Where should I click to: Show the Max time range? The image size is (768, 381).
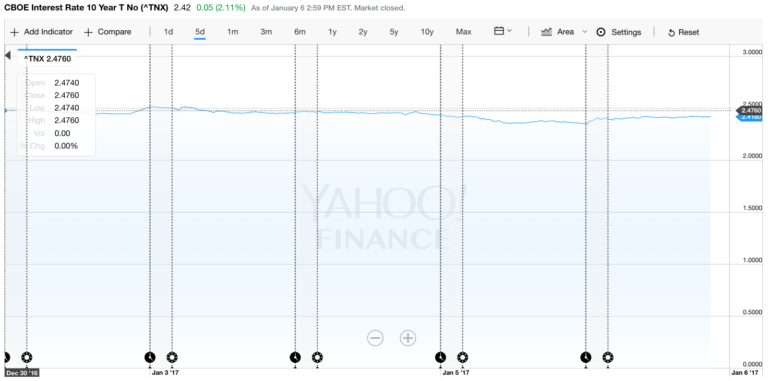point(463,32)
